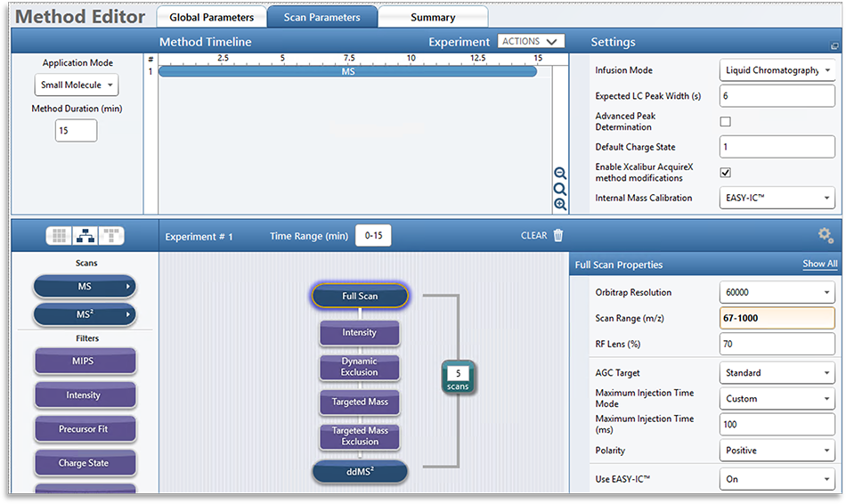Open the Orbitrap Resolution dropdown
Screen dimensions: 846x504
point(777,292)
